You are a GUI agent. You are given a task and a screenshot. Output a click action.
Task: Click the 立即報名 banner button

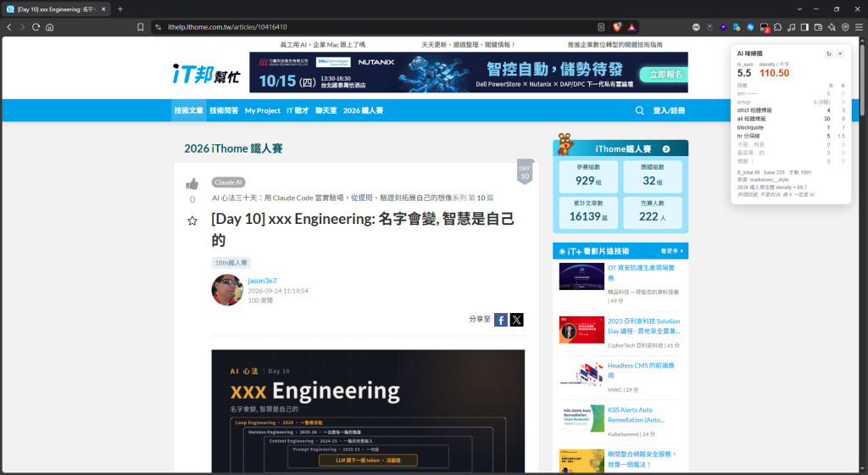[664, 74]
